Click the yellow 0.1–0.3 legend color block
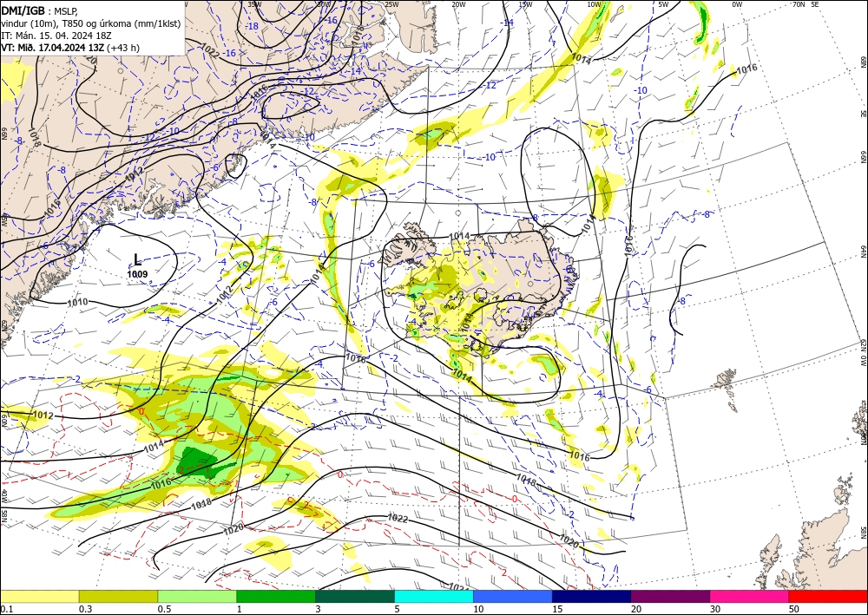 point(39,596)
